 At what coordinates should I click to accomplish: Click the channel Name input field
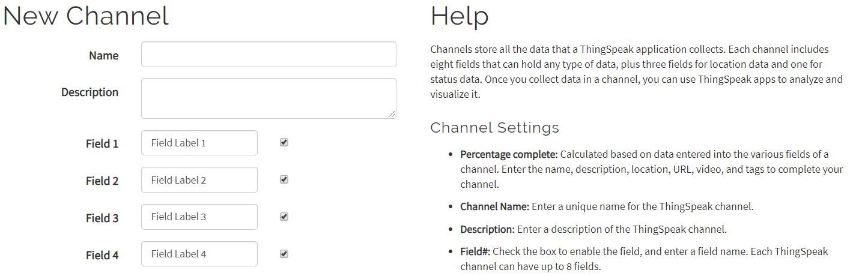pos(269,55)
